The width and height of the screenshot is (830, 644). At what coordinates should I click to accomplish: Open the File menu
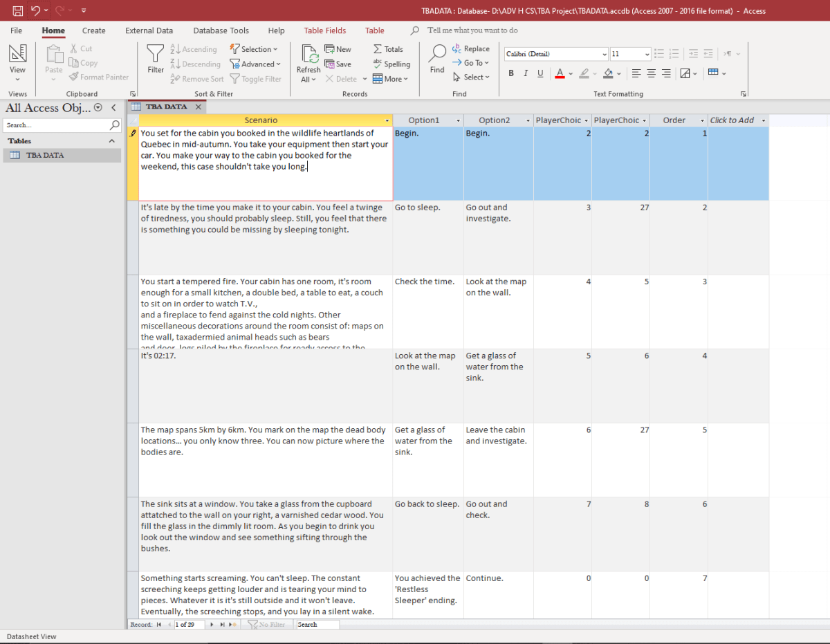point(17,30)
